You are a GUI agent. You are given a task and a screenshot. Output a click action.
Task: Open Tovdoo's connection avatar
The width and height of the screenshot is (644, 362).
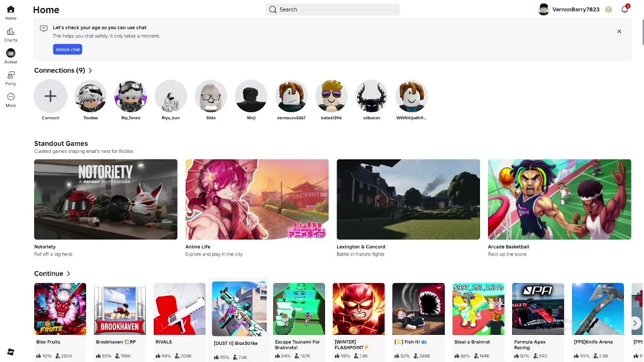tap(91, 96)
